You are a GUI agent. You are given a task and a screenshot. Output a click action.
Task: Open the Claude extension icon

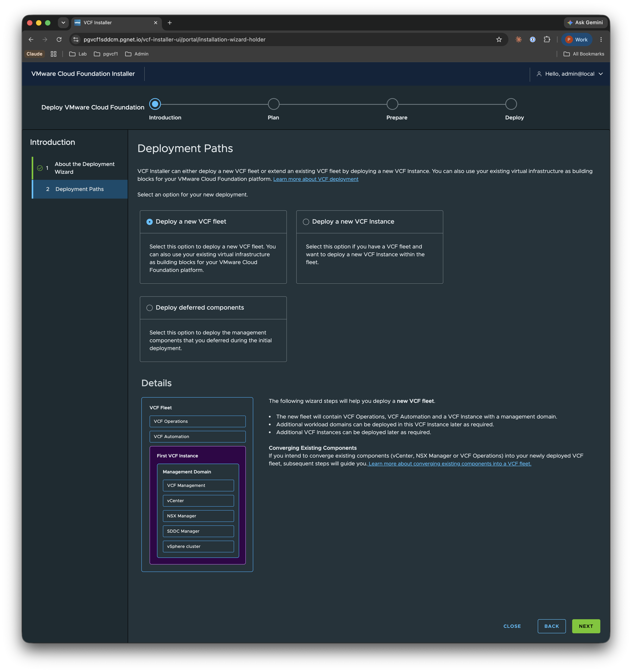click(x=518, y=39)
